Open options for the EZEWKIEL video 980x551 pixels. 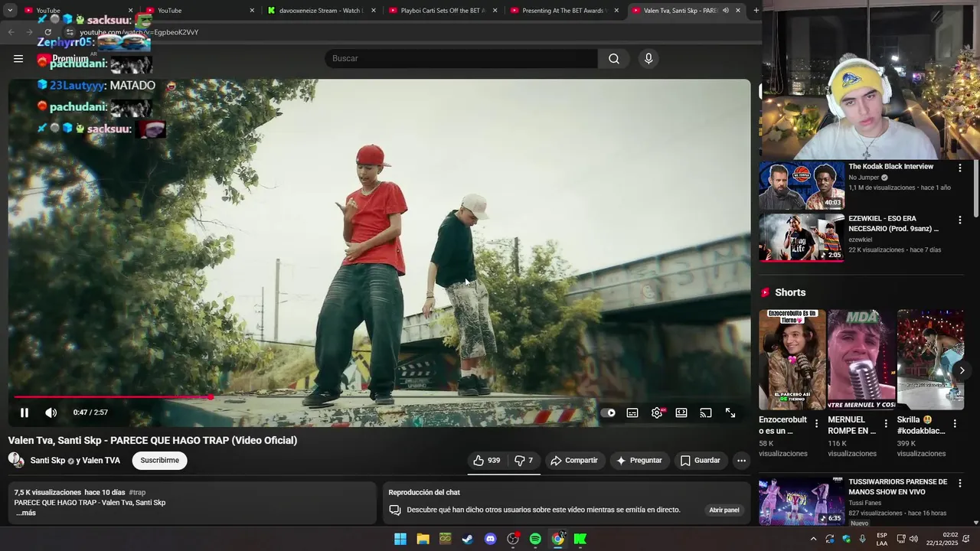959,220
